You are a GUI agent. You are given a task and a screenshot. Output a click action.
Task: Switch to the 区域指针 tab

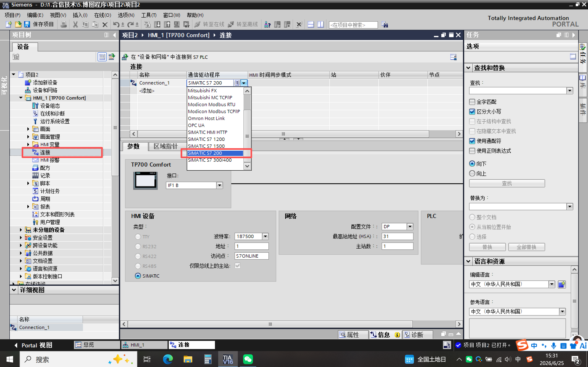point(166,146)
